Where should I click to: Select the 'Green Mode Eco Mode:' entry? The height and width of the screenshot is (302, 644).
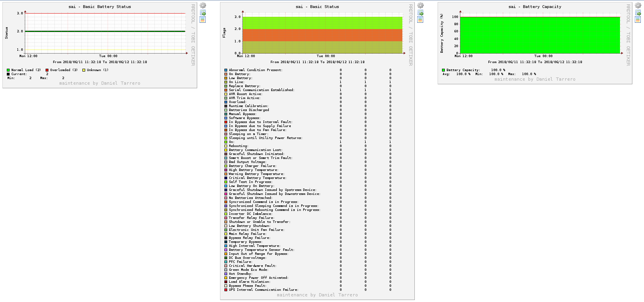[308, 270]
